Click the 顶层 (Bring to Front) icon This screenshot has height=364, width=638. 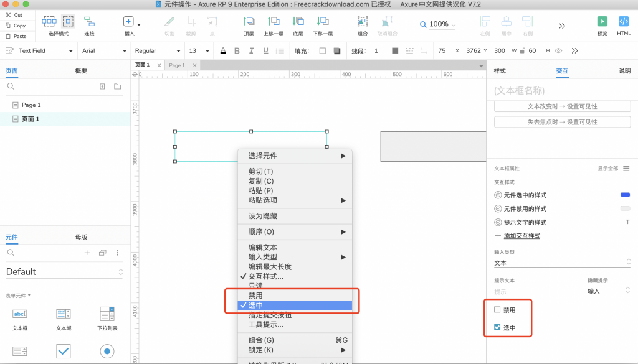click(249, 22)
